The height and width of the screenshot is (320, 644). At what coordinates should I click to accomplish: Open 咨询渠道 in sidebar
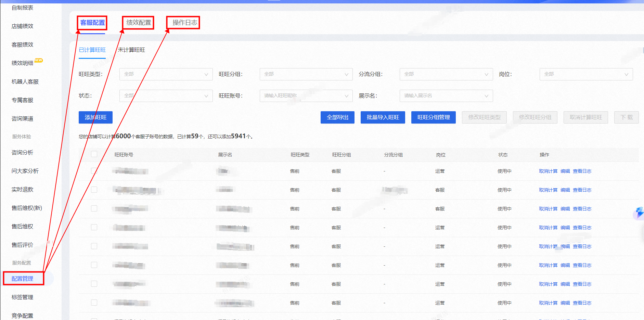pos(22,118)
